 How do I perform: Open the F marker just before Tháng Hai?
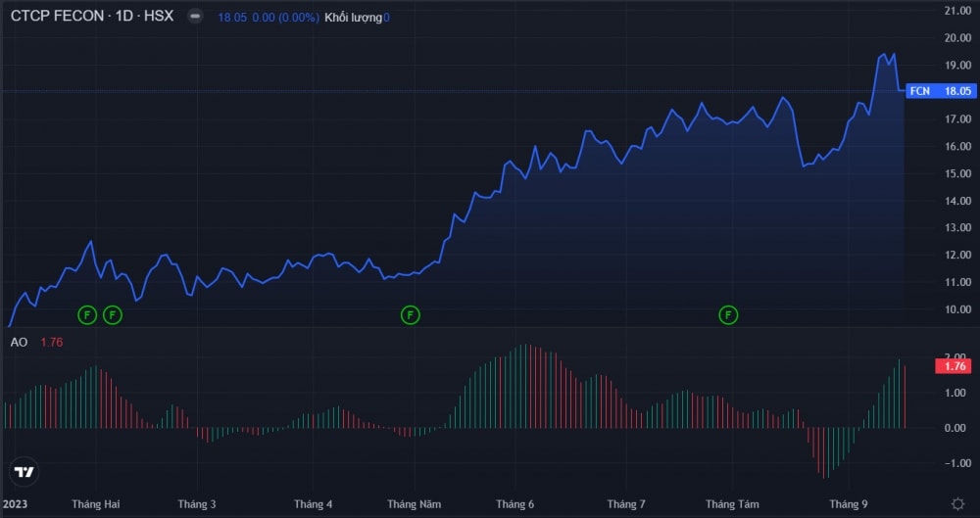coord(87,315)
